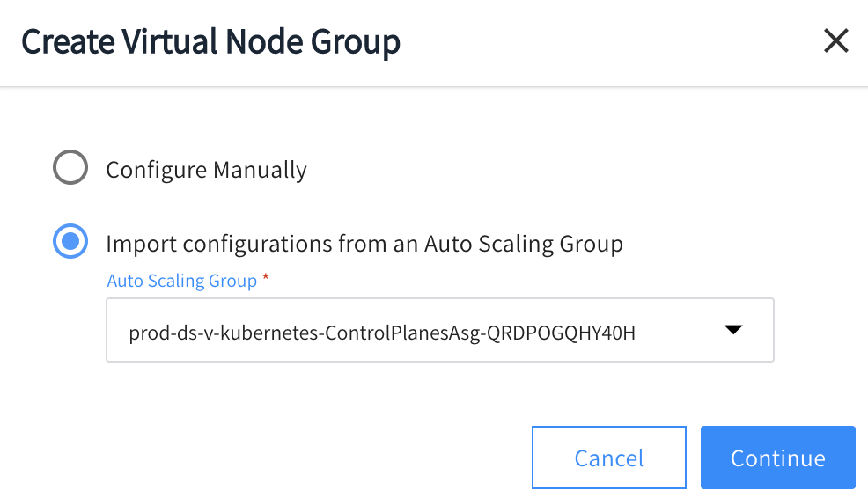
Task: Click the selected prod-ds-v-kubernetes ASG value text
Action: (381, 333)
